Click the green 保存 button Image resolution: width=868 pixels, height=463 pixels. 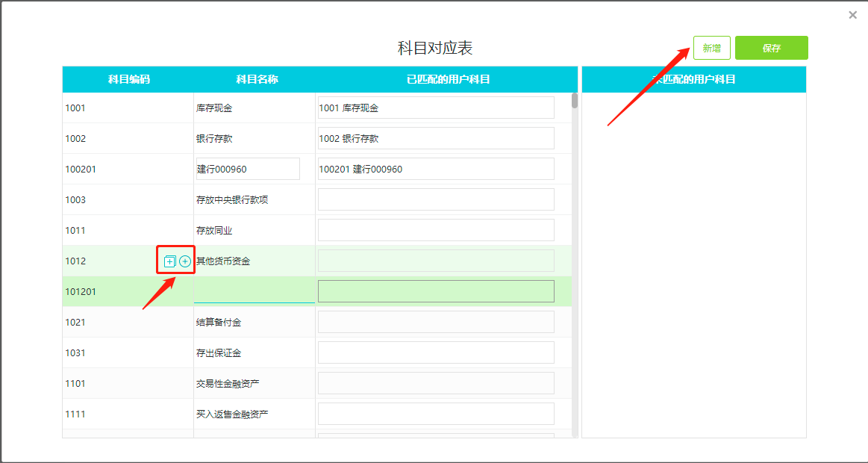click(772, 49)
